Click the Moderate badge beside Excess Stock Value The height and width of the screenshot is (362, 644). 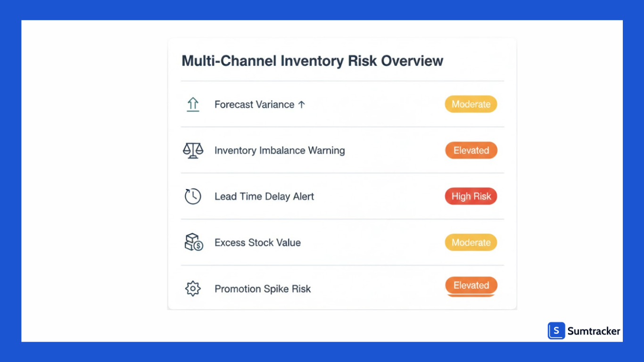[x=471, y=242]
